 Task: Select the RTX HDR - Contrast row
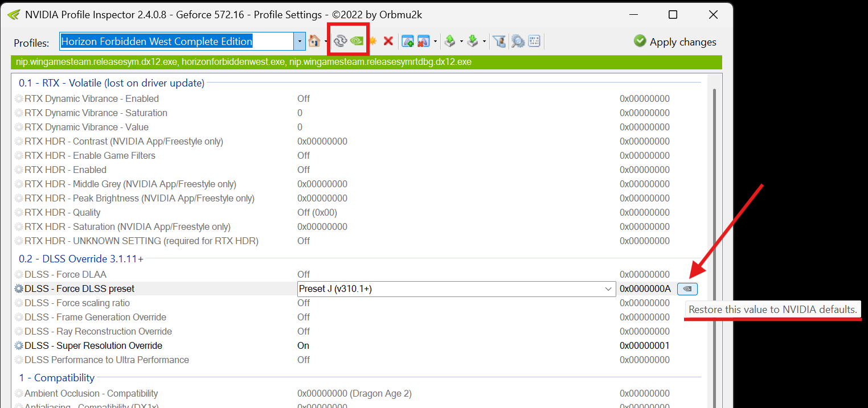[x=358, y=141]
